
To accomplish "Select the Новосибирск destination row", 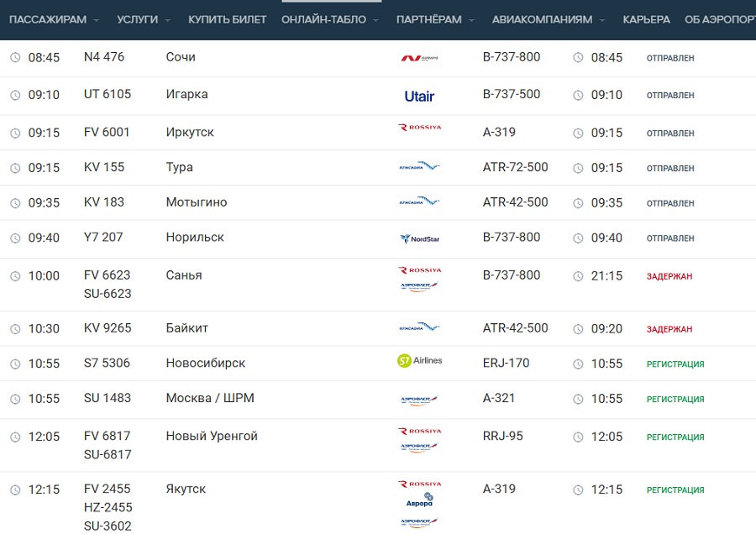I will (x=206, y=363).
